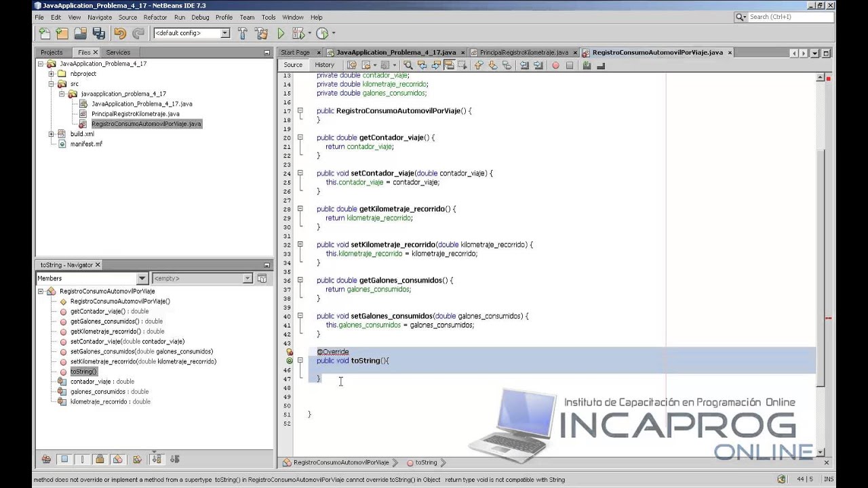
Task: Click Find Next Occurrence icon
Action: click(435, 65)
